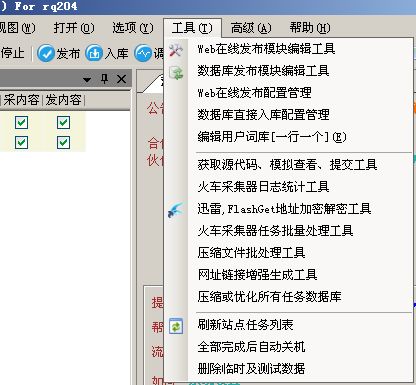Click the wrench tools icon in menu
The image size is (416, 385).
[176, 50]
